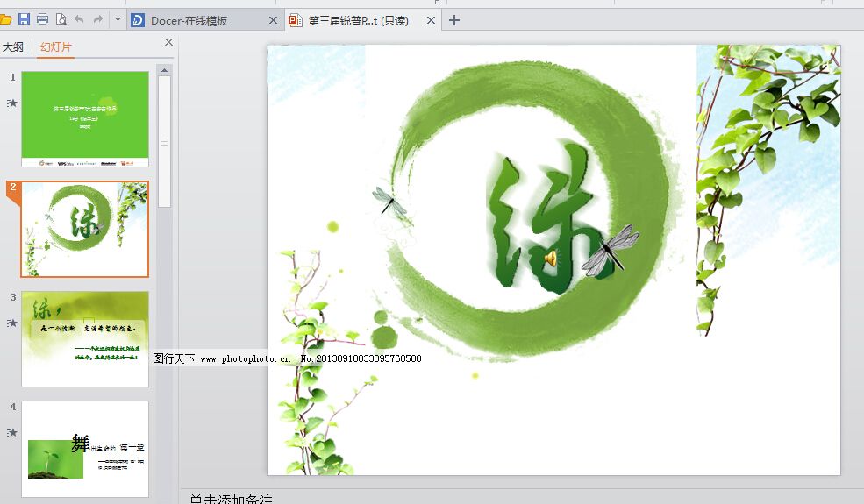Click the Docer tab document icon
Viewport: 864px width, 504px height.
click(x=137, y=20)
